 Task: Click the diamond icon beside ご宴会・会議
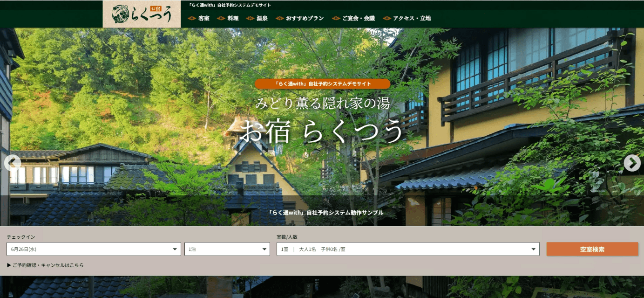[x=334, y=19]
